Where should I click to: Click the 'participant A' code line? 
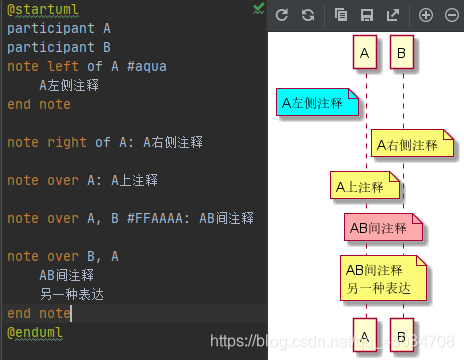click(59, 28)
